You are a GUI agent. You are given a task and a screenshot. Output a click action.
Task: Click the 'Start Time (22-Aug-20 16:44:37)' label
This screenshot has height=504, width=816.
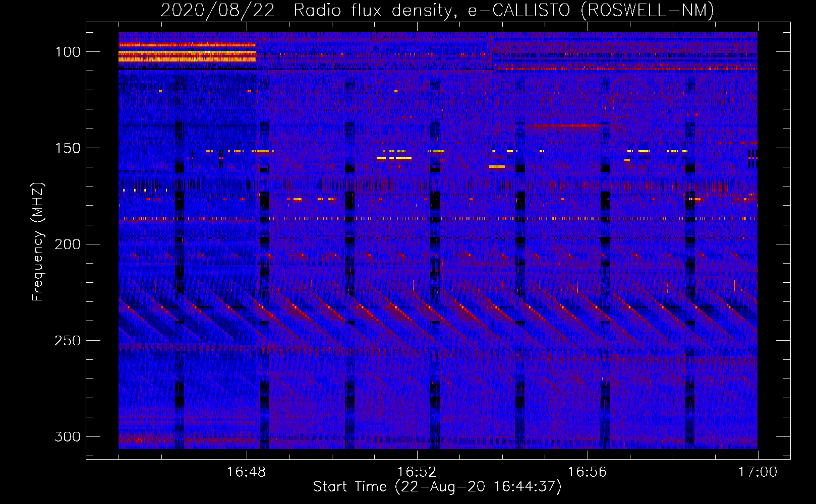coord(437,487)
